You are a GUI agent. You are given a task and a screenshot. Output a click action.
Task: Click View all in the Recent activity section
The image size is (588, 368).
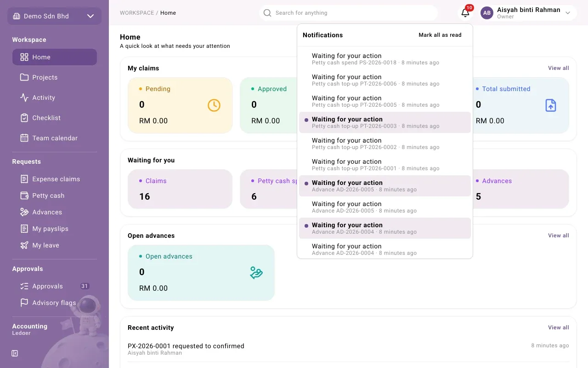(x=559, y=328)
